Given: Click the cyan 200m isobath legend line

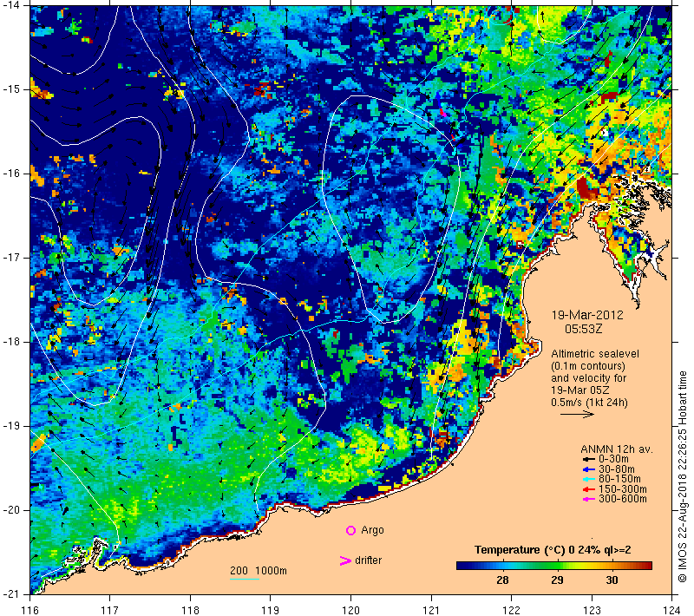Looking at the screenshot, I should point(245,580).
